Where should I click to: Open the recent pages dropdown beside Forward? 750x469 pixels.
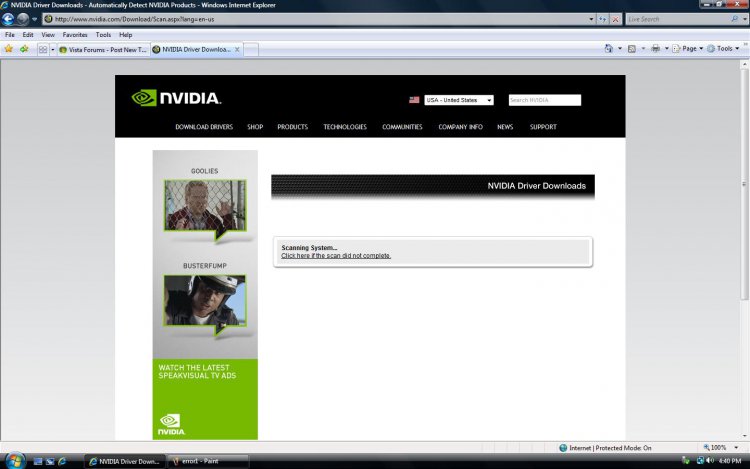34,20
